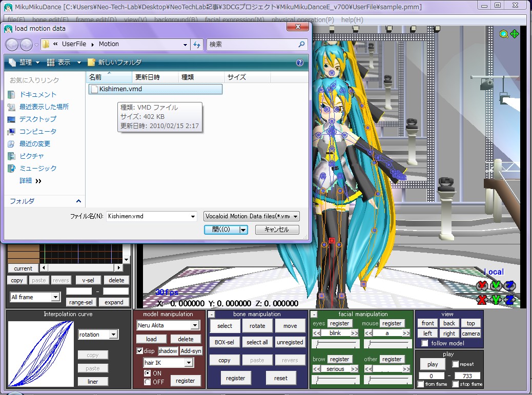Screen dimensions: 532x395
Task: Toggle the local coordinate mode label
Action: (494, 272)
